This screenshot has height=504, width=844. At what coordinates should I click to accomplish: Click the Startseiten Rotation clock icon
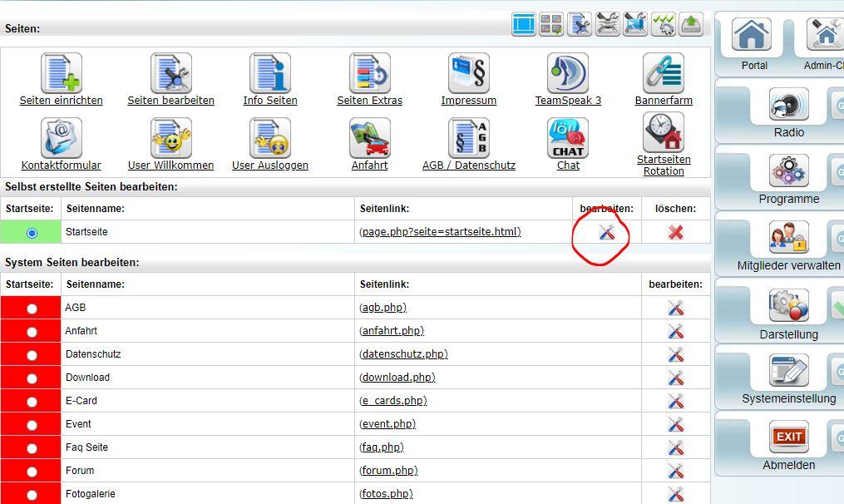[x=663, y=132]
